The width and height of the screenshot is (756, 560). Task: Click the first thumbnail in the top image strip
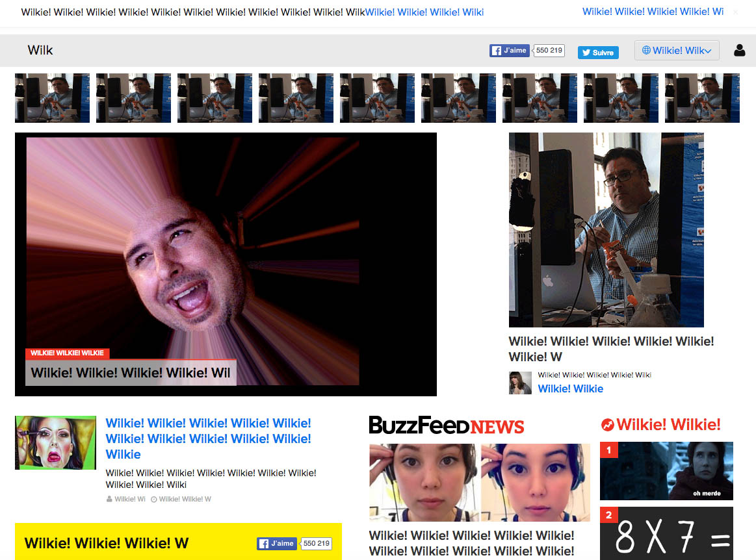point(52,98)
